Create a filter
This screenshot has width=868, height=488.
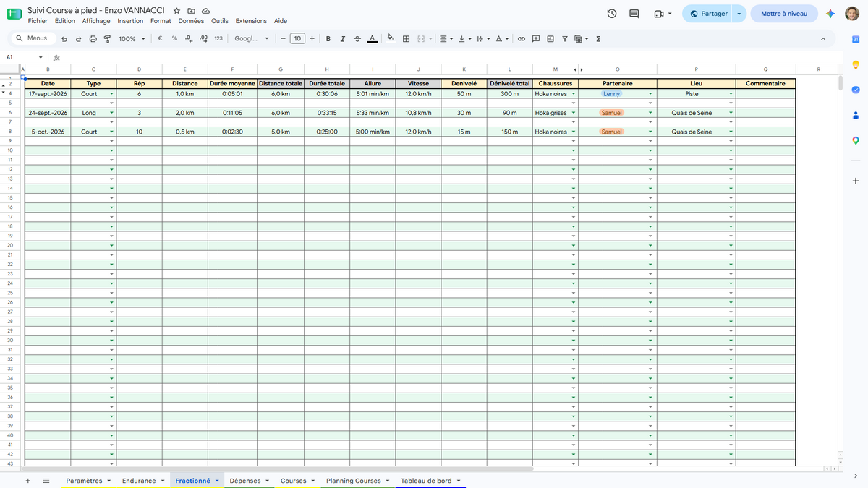(x=565, y=39)
